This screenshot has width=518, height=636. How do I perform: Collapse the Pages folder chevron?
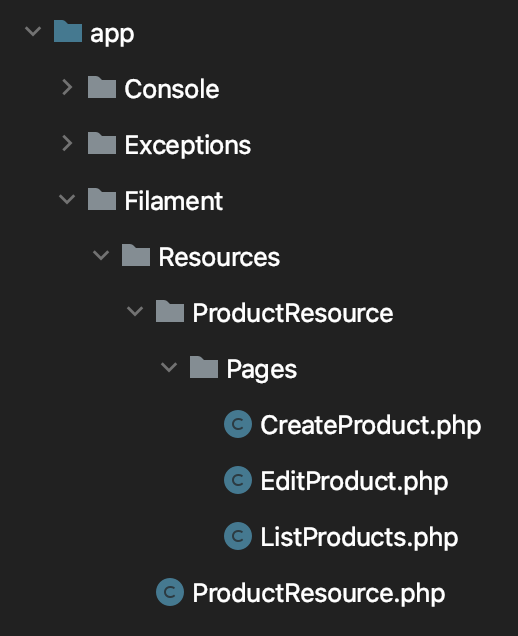pos(169,367)
